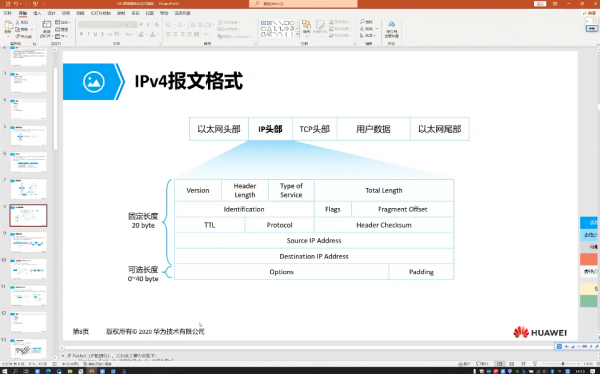Viewport: 600px width, 374px height.
Task: Click the Reset slide icon
Action: 57,29
